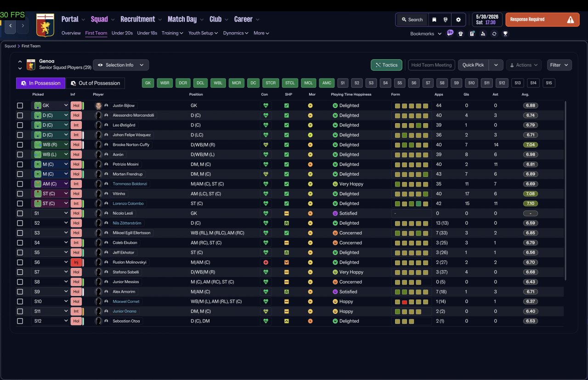Screen dimensions: 588x380
Task: Tick the checkbox for Brooke Norton-Cuffy
Action: click(20, 145)
